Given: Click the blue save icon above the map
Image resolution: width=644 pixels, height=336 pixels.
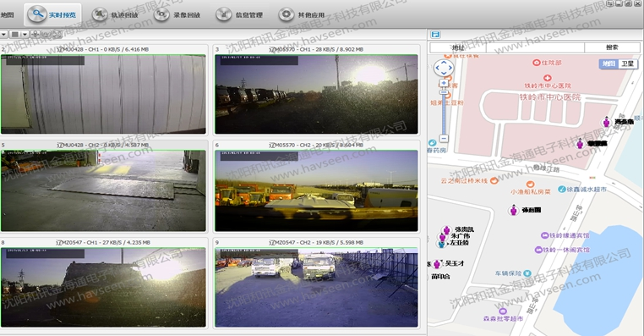Looking at the screenshot, I should 435,35.
